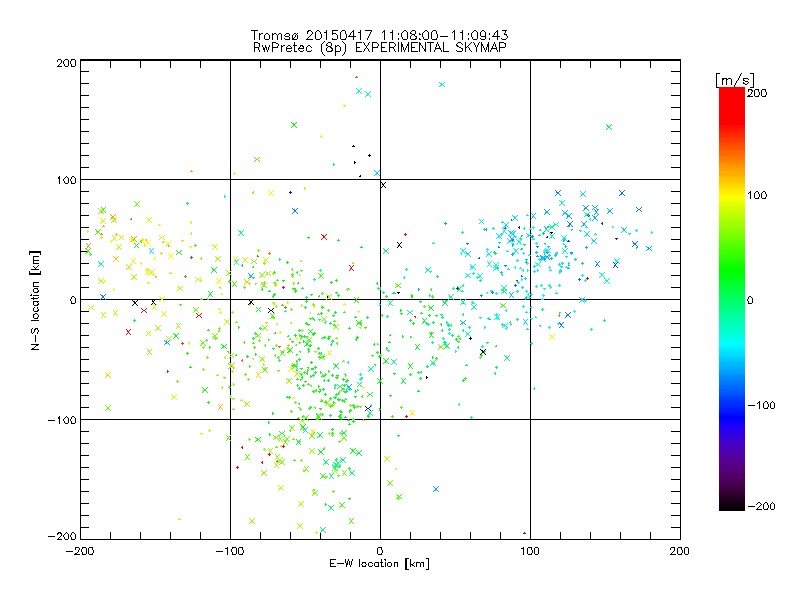Pick the yellow section of the color bar

(x=732, y=195)
